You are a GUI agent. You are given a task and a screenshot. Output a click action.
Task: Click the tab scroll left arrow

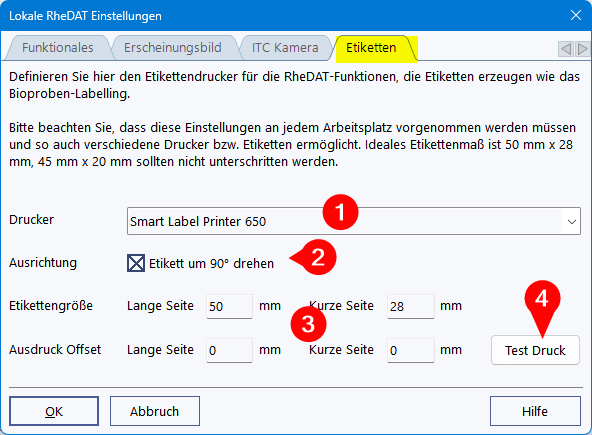coord(565,49)
